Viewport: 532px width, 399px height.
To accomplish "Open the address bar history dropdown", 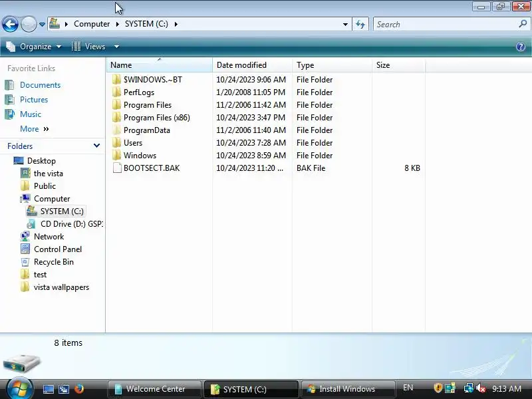I will tap(345, 25).
